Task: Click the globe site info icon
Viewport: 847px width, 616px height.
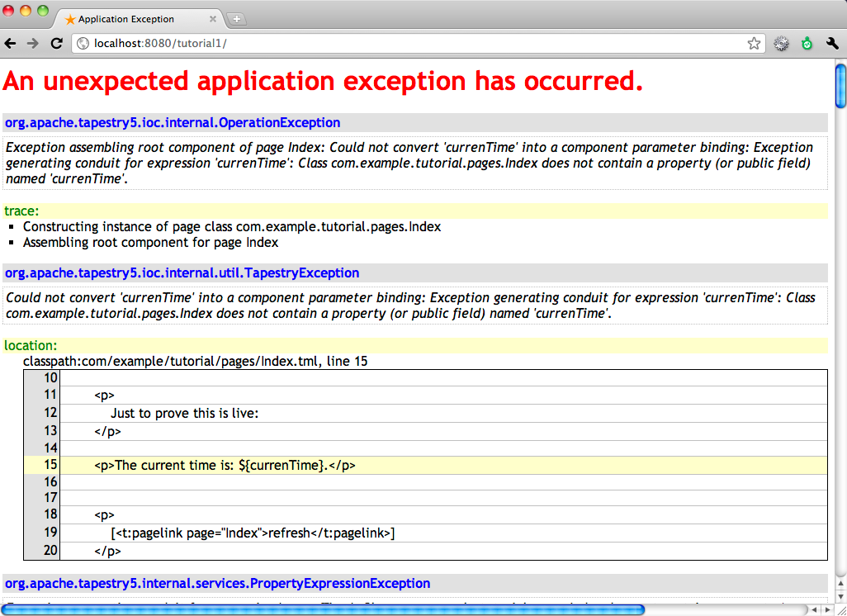Action: click(x=83, y=44)
